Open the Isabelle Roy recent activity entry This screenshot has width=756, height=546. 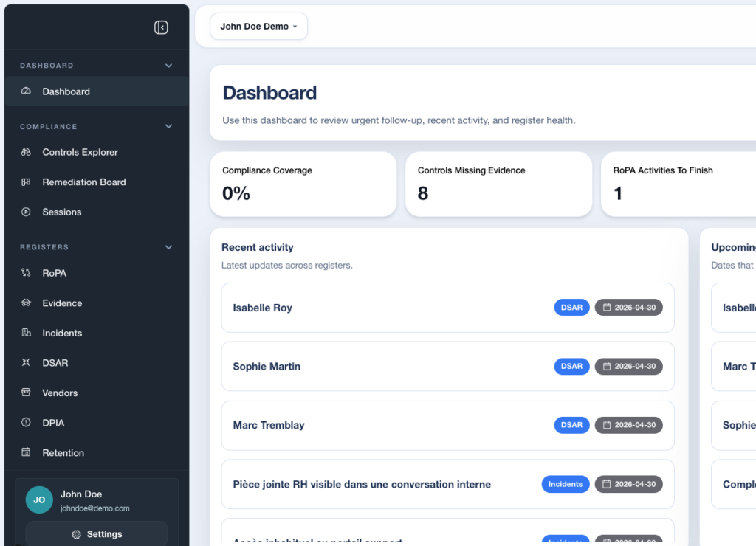(x=447, y=308)
